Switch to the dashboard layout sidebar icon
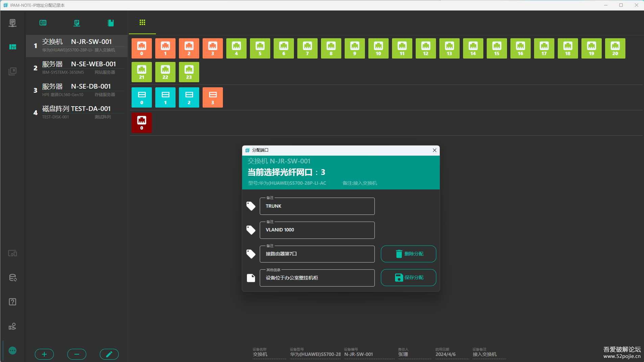 tap(13, 47)
